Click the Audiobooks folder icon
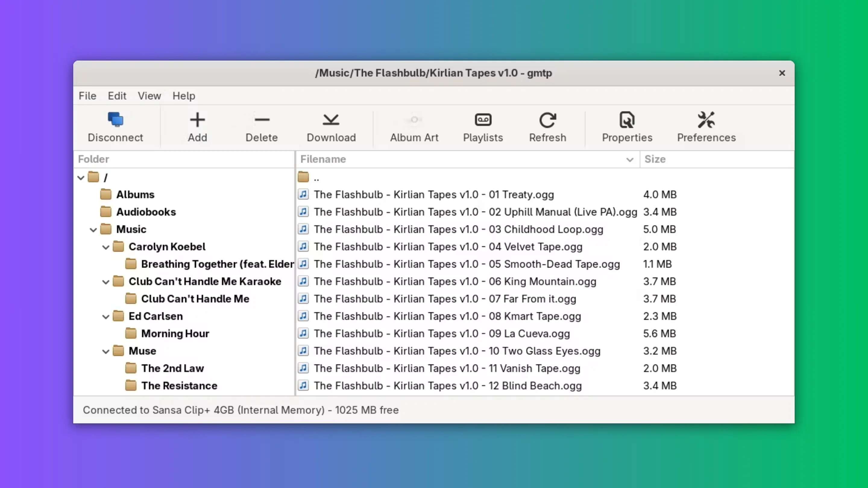 pyautogui.click(x=106, y=212)
